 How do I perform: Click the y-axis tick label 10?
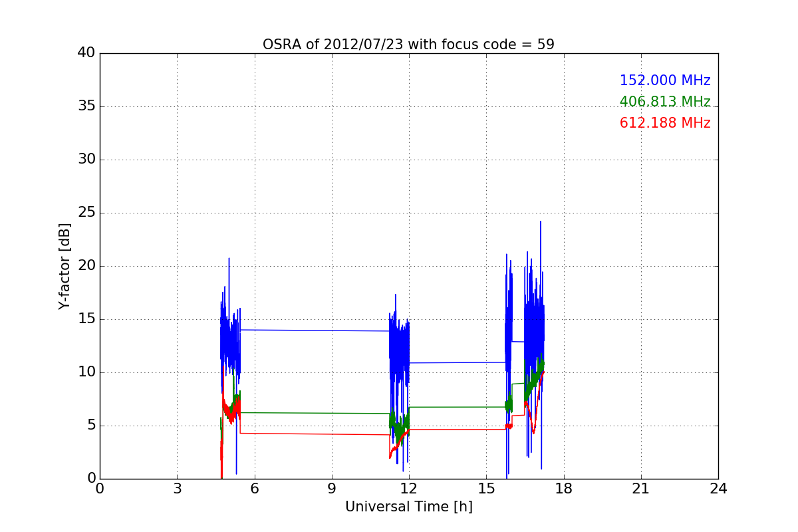86,372
